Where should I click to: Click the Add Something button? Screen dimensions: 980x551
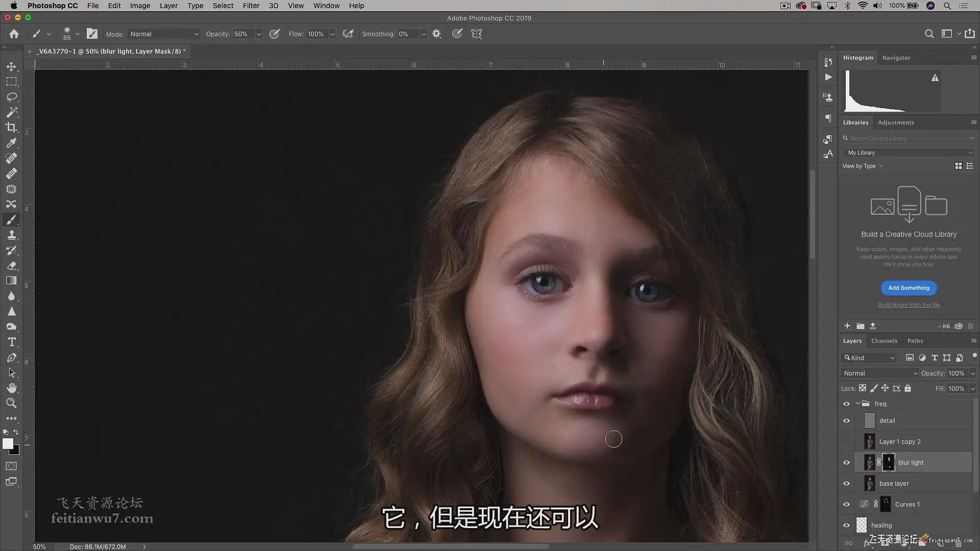[909, 288]
